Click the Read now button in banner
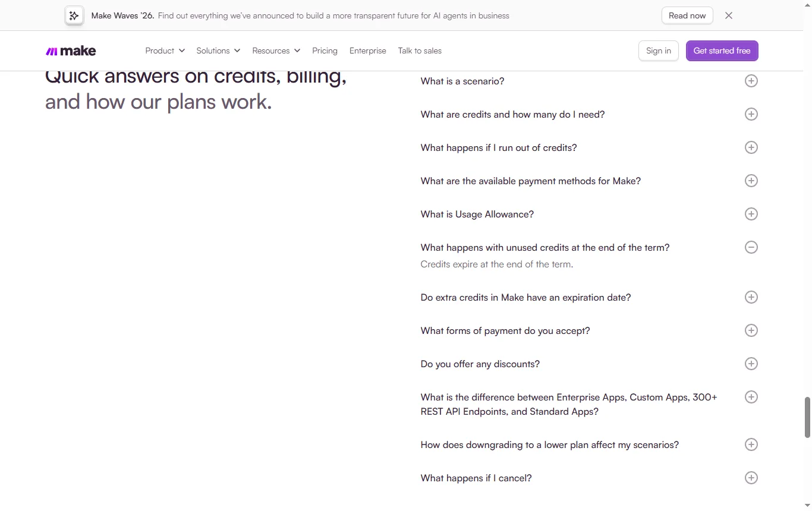 coord(687,15)
